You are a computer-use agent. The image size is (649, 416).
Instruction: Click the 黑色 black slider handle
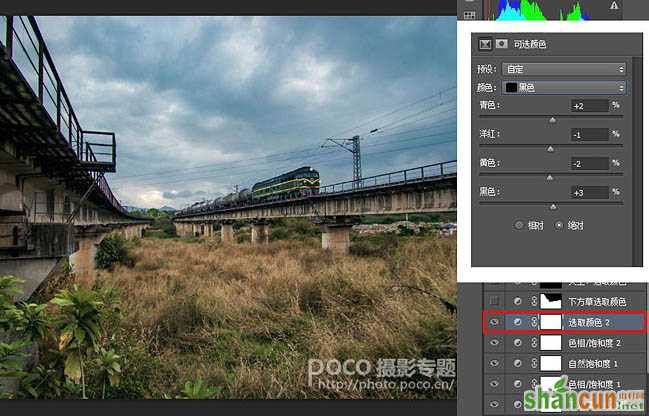click(x=553, y=207)
